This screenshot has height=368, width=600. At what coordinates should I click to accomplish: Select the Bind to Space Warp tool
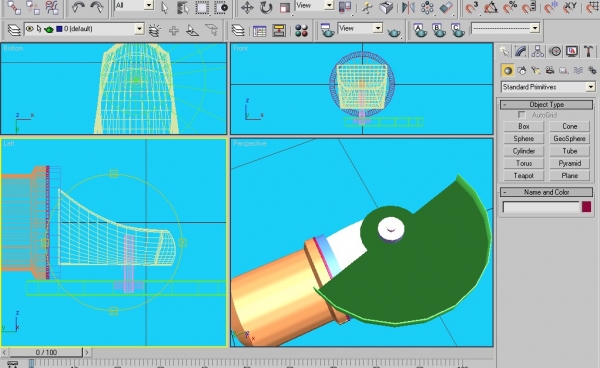click(52, 7)
